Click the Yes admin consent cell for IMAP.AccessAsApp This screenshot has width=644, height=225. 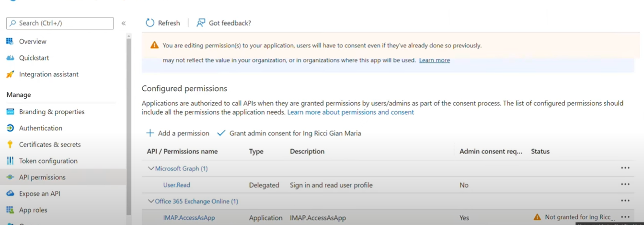(464, 218)
